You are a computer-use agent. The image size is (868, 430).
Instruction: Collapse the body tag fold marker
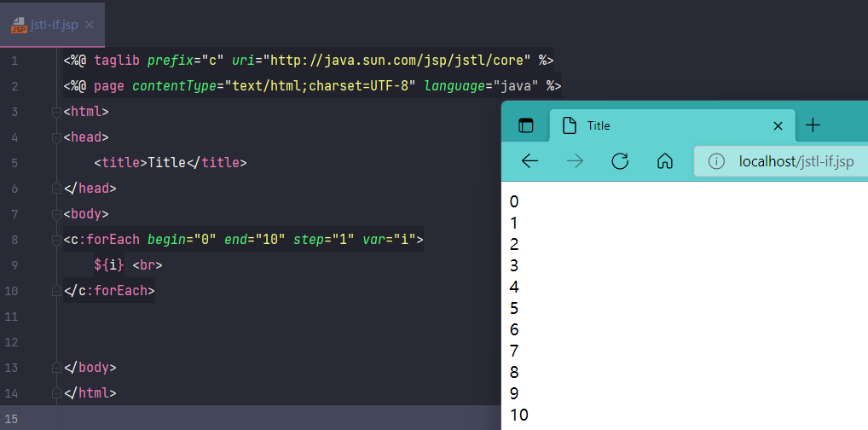(x=56, y=214)
